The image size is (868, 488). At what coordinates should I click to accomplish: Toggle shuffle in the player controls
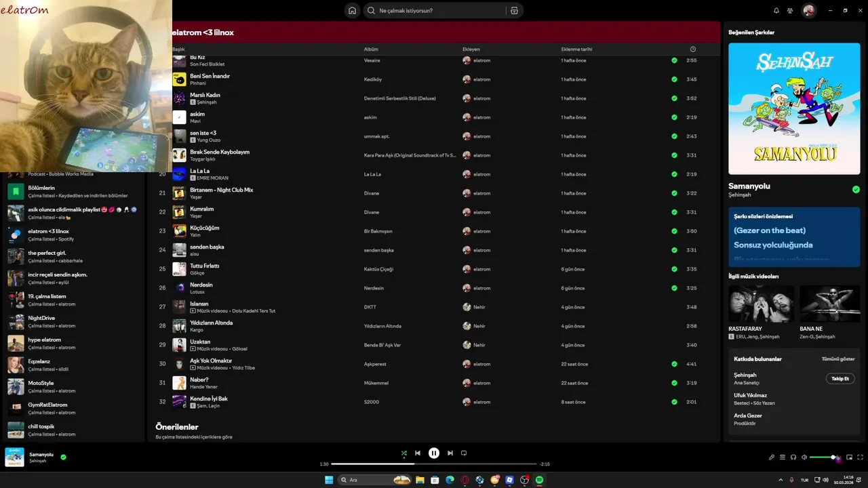point(404,453)
